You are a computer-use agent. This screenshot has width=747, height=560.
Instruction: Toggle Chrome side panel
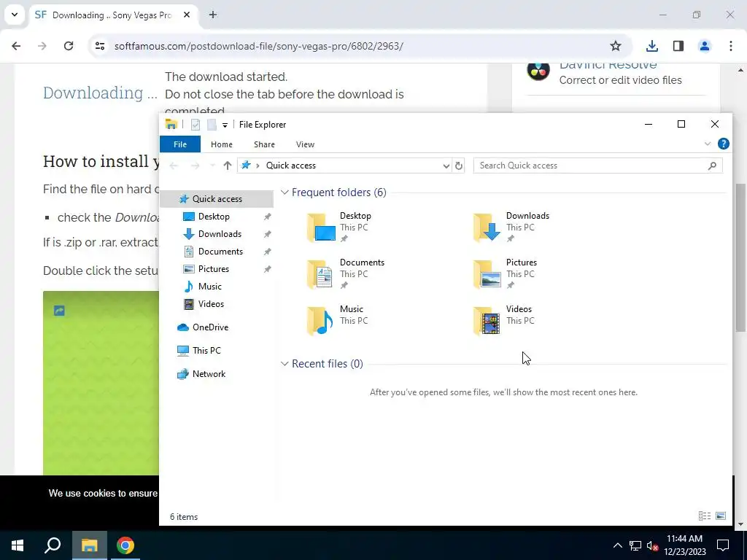click(x=678, y=46)
